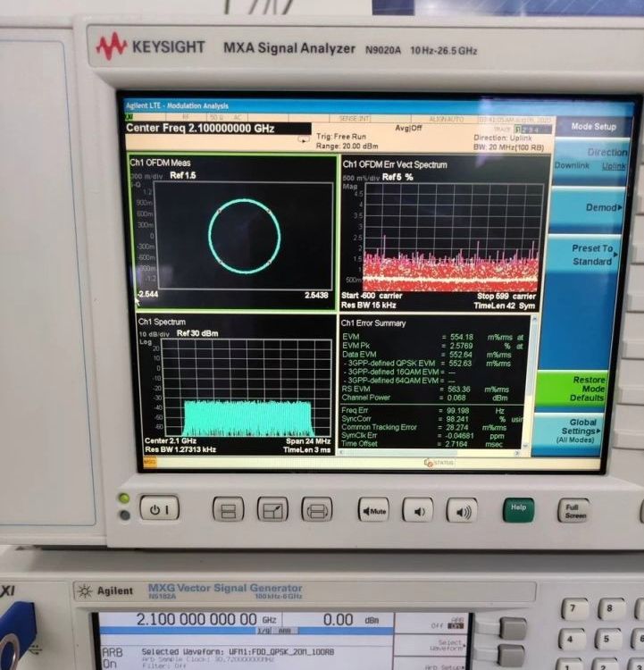Select the Mode Setup menu header
The image size is (644, 670).
pos(593,127)
